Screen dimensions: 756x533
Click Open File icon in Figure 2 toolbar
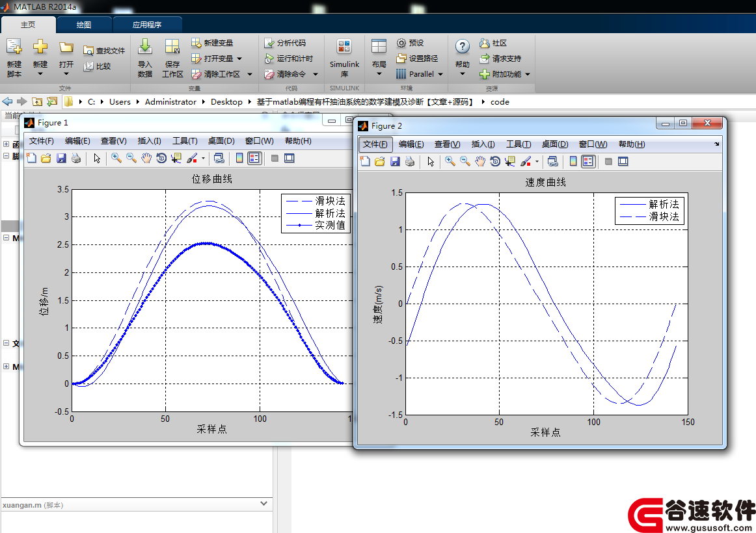[380, 162]
